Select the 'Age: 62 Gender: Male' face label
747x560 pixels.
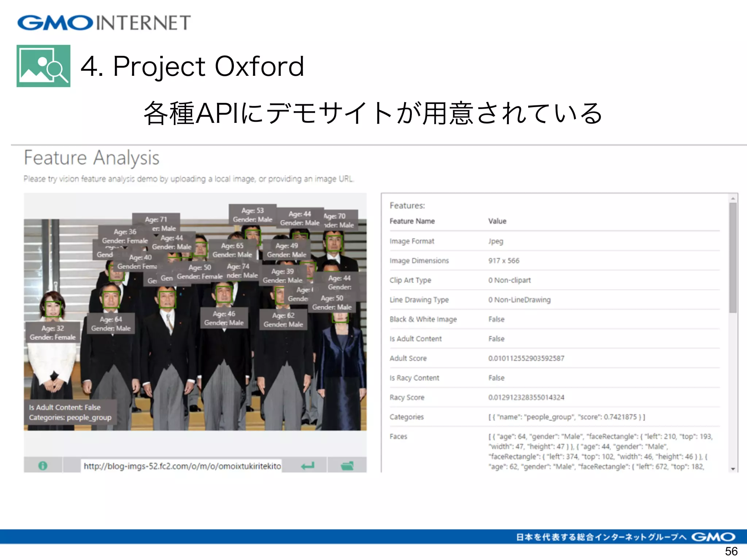click(x=283, y=320)
